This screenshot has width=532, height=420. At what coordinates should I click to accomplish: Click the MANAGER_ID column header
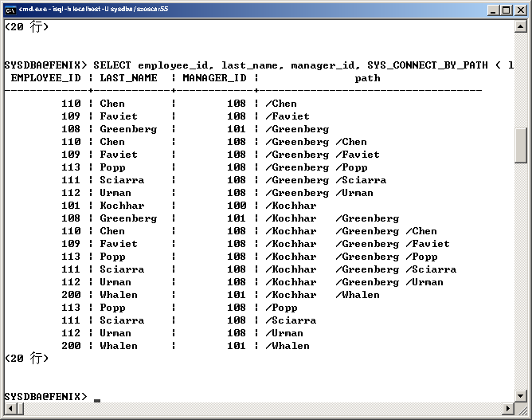point(214,78)
